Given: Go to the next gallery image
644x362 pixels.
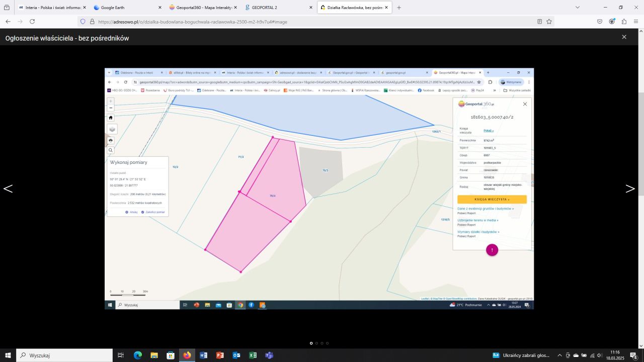Looking at the screenshot, I should (x=630, y=189).
